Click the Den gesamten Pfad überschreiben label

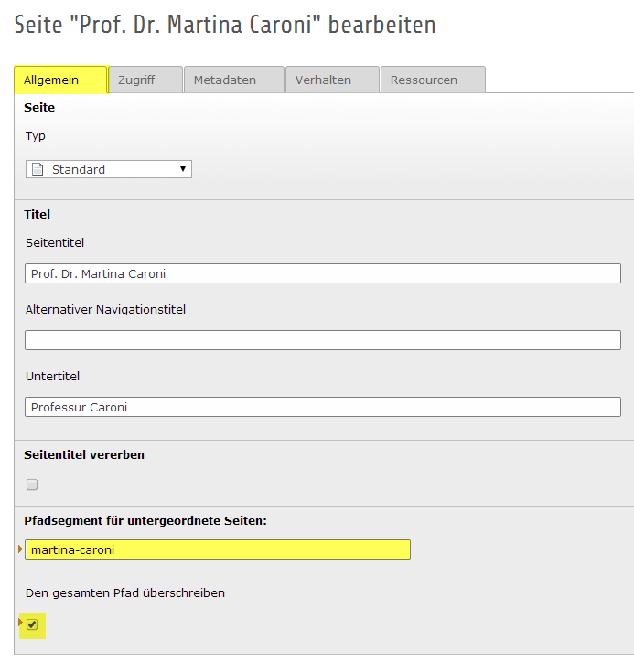[x=125, y=593]
